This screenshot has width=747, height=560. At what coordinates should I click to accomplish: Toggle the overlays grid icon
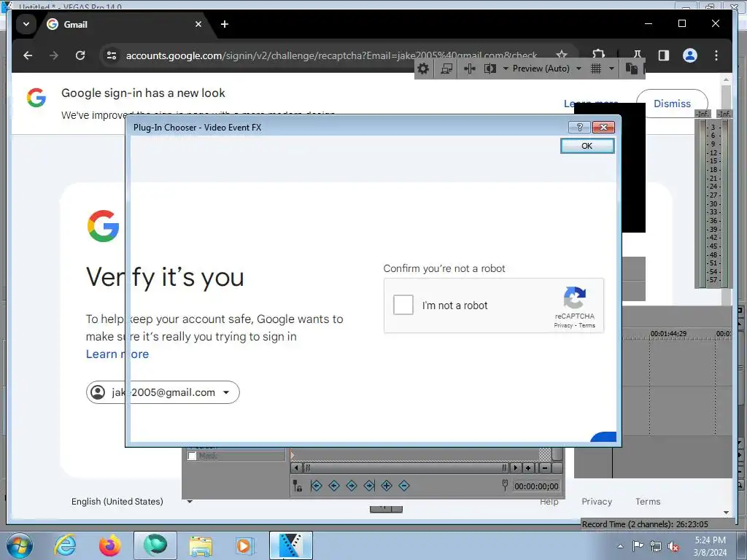click(596, 69)
